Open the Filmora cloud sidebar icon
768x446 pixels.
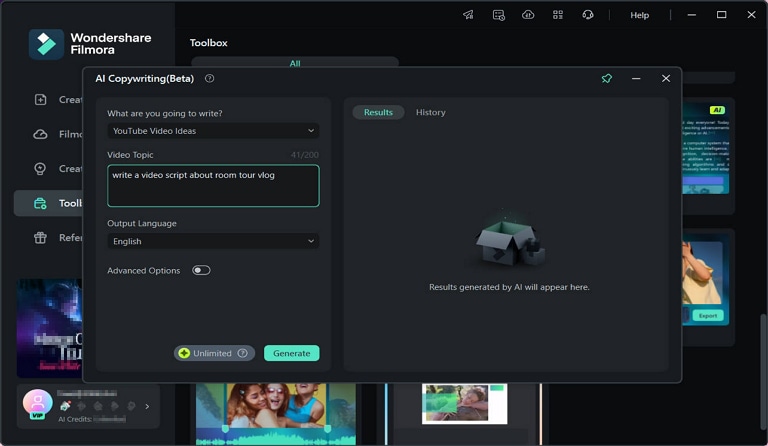click(41, 134)
